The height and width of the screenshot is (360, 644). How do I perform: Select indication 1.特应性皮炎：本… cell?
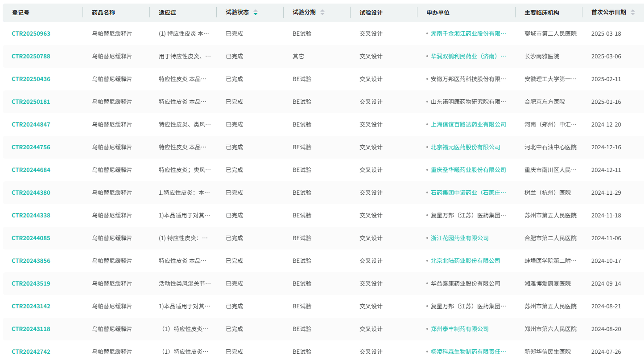click(184, 192)
